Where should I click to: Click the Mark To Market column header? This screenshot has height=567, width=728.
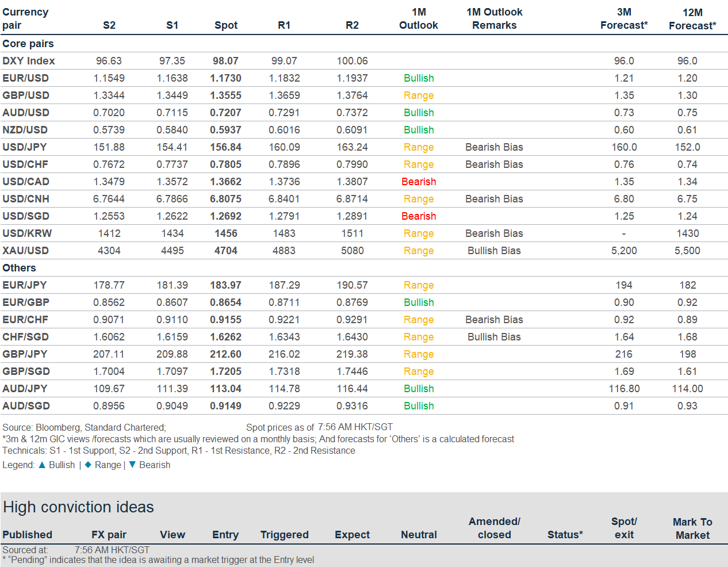click(692, 528)
